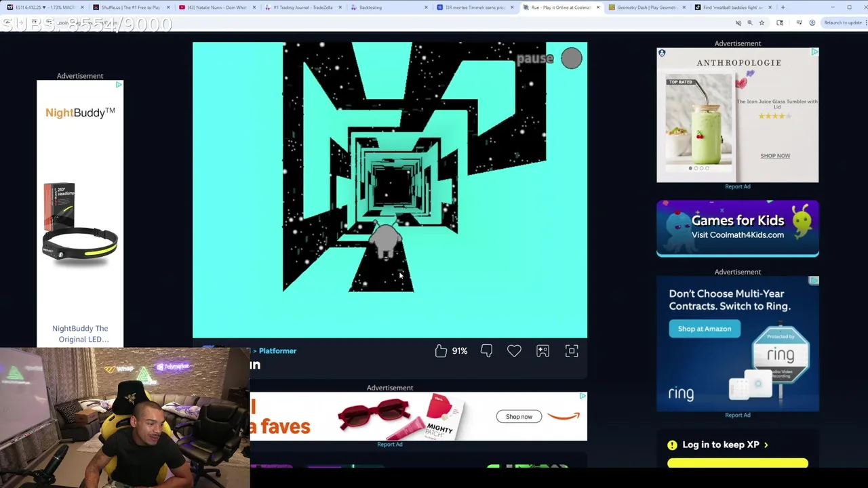
Task: Open the NightBuddy headlamp advertisement
Action: (x=80, y=213)
